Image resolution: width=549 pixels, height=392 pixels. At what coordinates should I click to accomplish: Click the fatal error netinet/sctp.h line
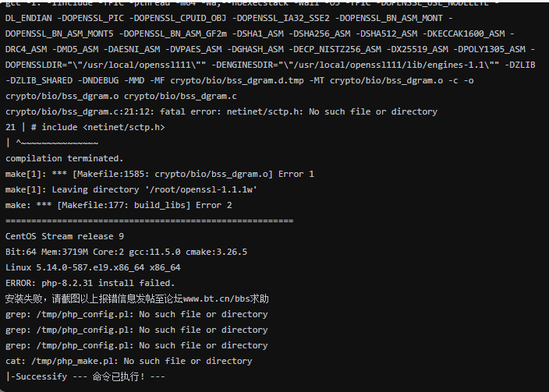point(221,111)
